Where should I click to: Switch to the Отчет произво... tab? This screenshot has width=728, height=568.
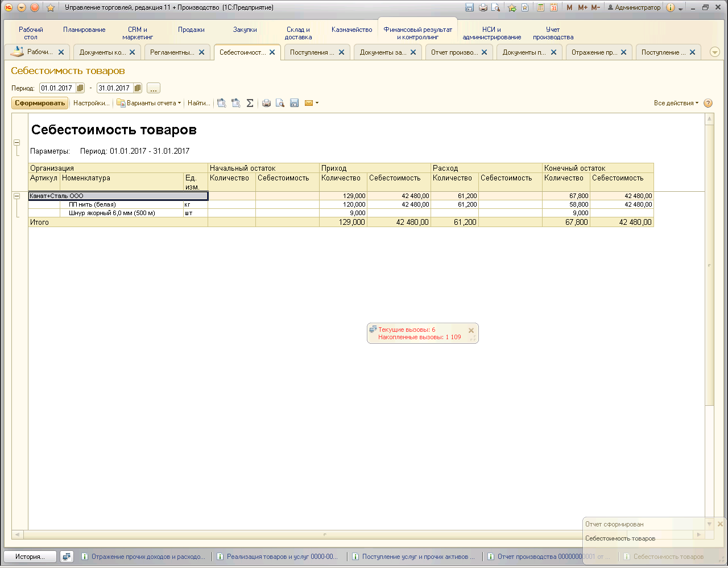click(454, 52)
